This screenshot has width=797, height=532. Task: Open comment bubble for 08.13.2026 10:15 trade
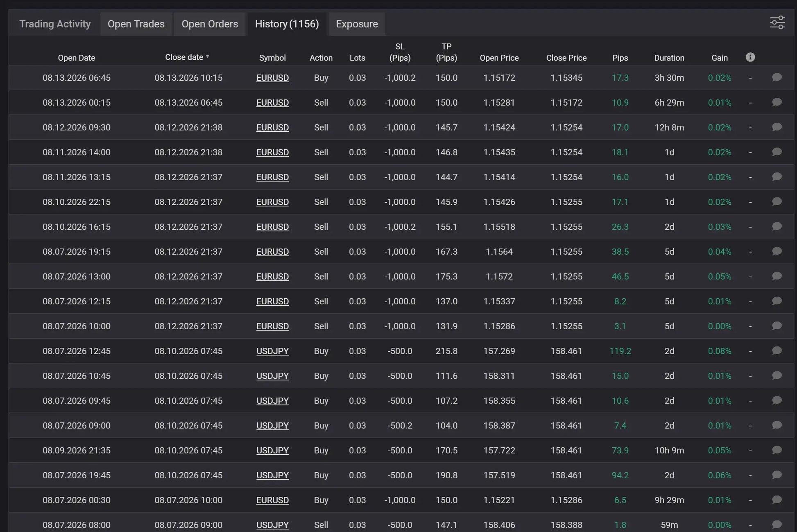777,77
